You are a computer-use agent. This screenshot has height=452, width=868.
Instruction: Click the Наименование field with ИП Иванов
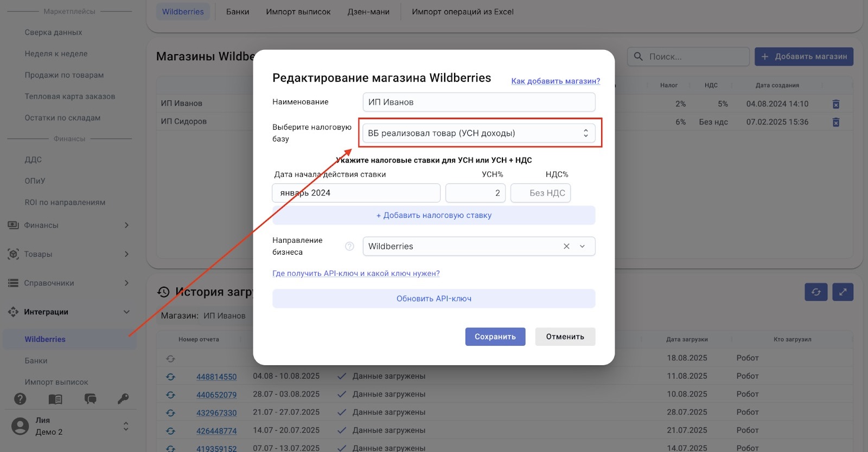(x=479, y=102)
